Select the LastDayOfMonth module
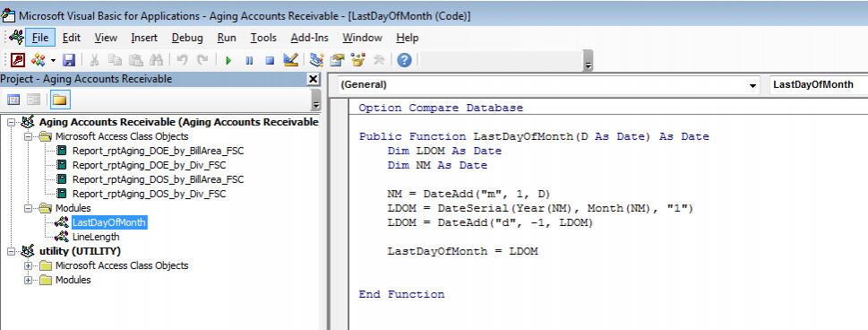 tap(109, 223)
